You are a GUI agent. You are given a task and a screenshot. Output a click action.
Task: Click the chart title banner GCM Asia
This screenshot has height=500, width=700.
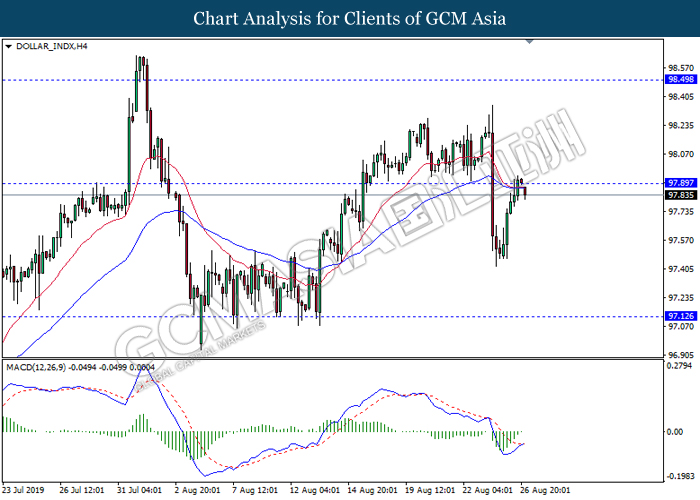pyautogui.click(x=350, y=18)
